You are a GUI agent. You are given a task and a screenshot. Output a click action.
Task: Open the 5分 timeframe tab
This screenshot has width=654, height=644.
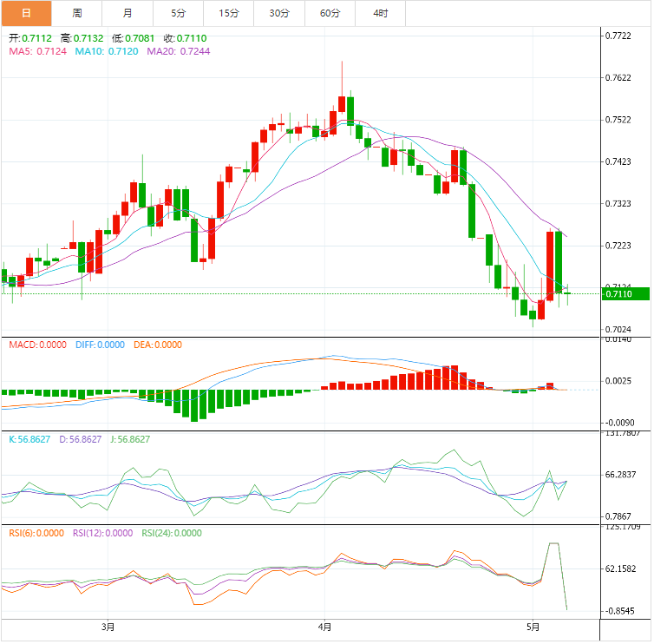click(179, 13)
